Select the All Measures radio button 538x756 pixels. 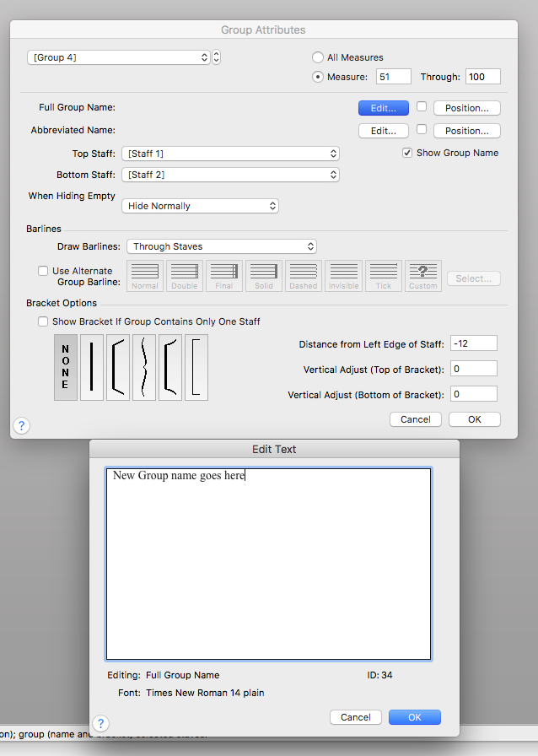[x=318, y=57]
